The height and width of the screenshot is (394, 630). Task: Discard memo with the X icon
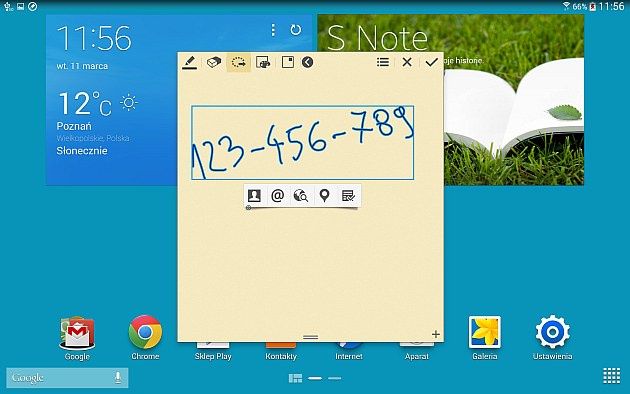coord(407,62)
